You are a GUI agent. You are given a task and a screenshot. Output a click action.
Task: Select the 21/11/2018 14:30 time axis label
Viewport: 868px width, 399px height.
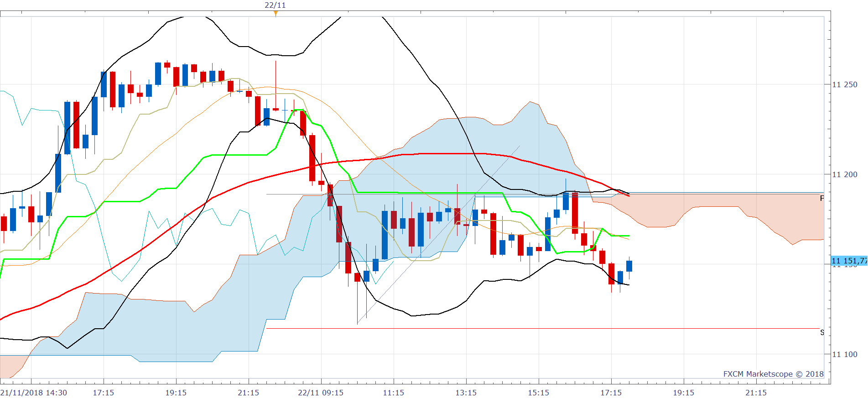(x=34, y=393)
